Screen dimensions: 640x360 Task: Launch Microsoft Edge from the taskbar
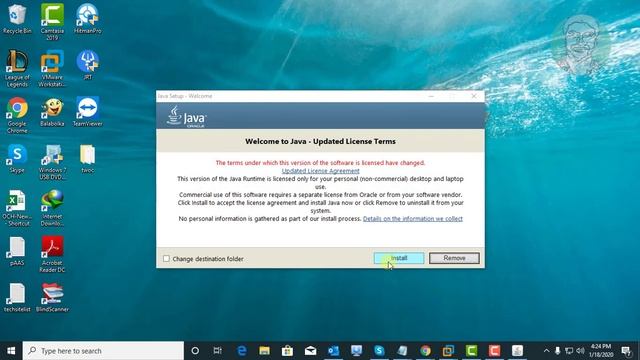point(242,351)
